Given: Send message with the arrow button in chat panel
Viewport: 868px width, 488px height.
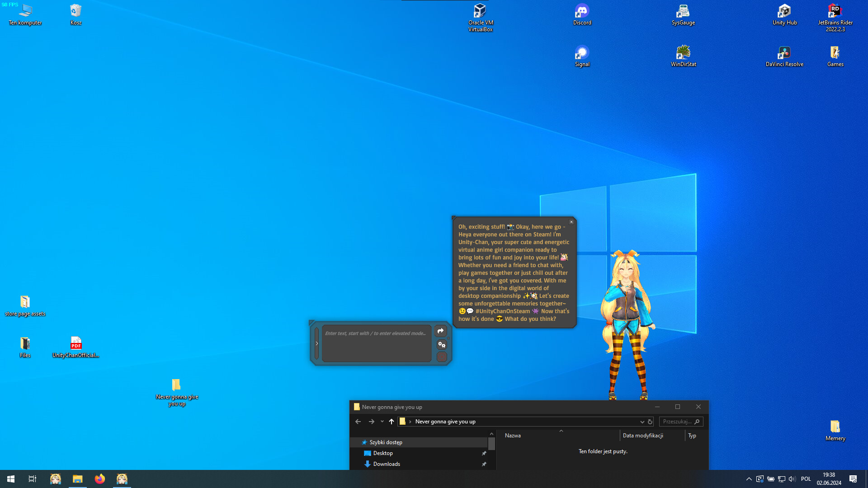Looking at the screenshot, I should click(440, 331).
